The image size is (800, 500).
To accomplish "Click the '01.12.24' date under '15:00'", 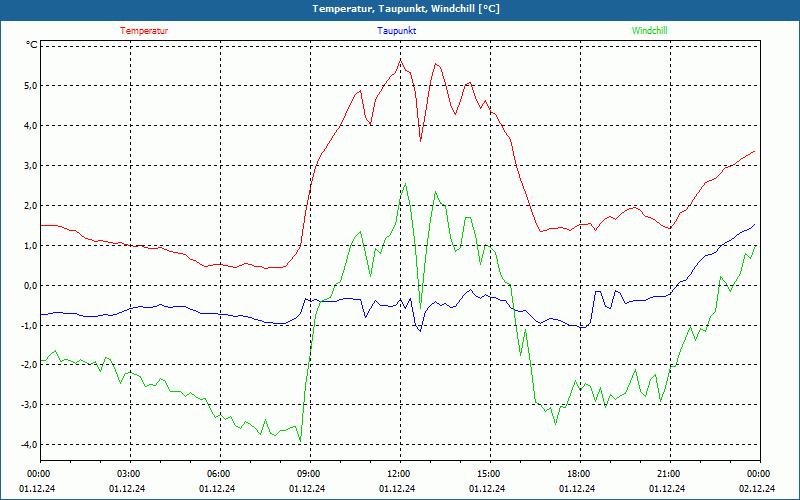I will click(x=487, y=488).
